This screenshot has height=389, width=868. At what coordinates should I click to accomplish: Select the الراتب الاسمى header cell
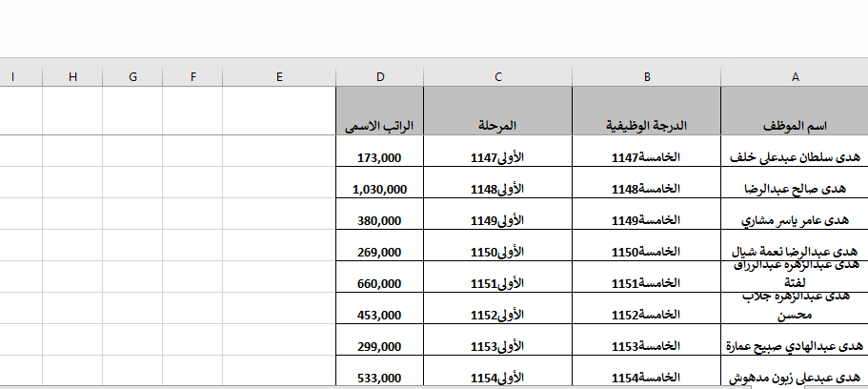[x=380, y=126]
